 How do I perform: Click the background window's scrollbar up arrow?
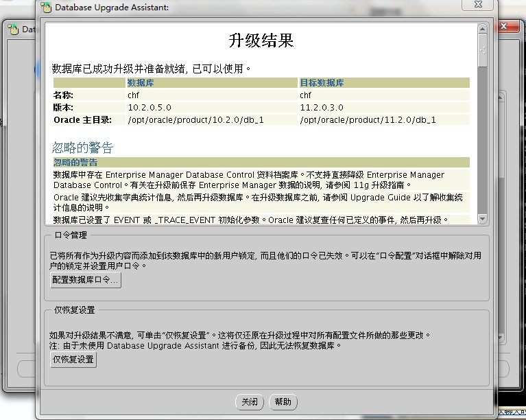click(501, 97)
